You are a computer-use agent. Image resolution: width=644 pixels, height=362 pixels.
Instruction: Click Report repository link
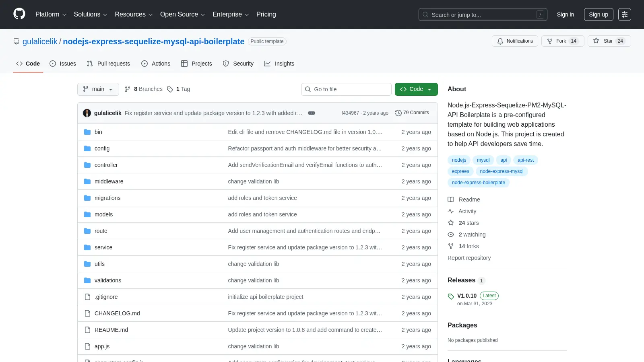(469, 258)
